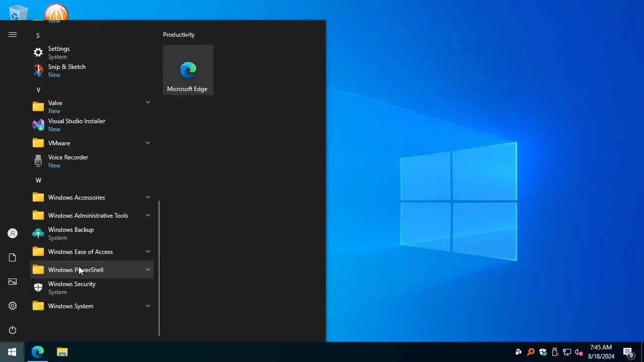Open Settings from the app list

click(x=92, y=52)
